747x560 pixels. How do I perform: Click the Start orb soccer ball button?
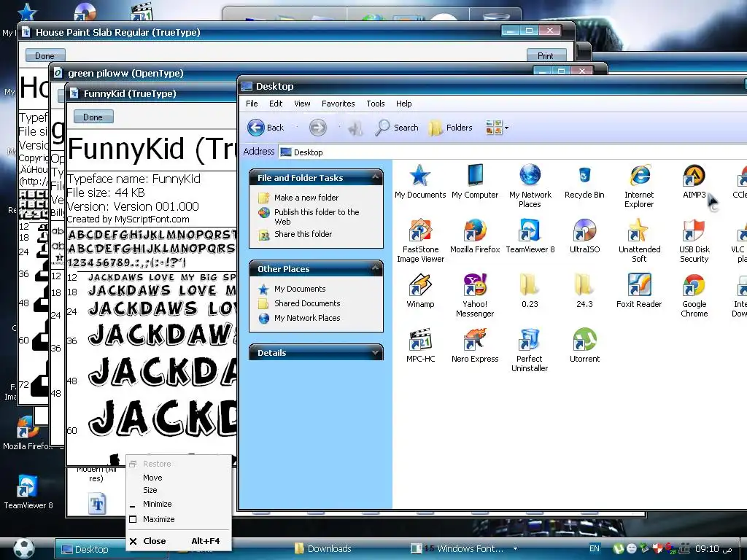tap(23, 548)
